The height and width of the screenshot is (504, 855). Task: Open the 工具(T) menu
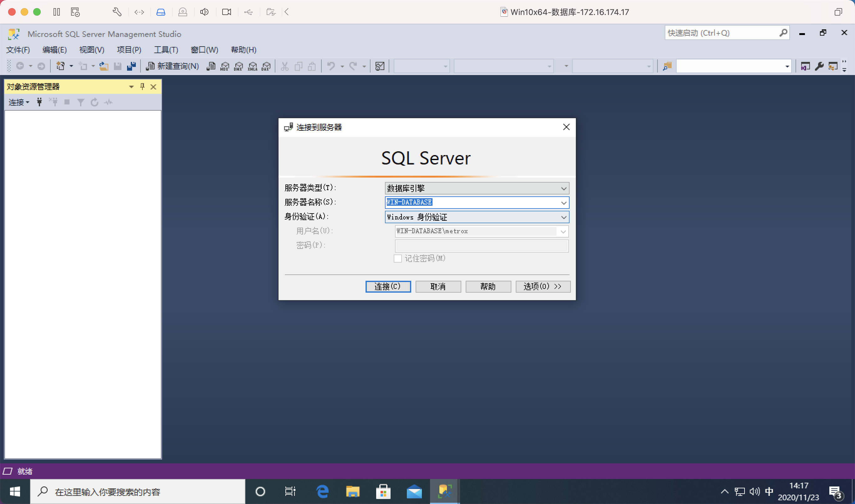[x=166, y=50]
